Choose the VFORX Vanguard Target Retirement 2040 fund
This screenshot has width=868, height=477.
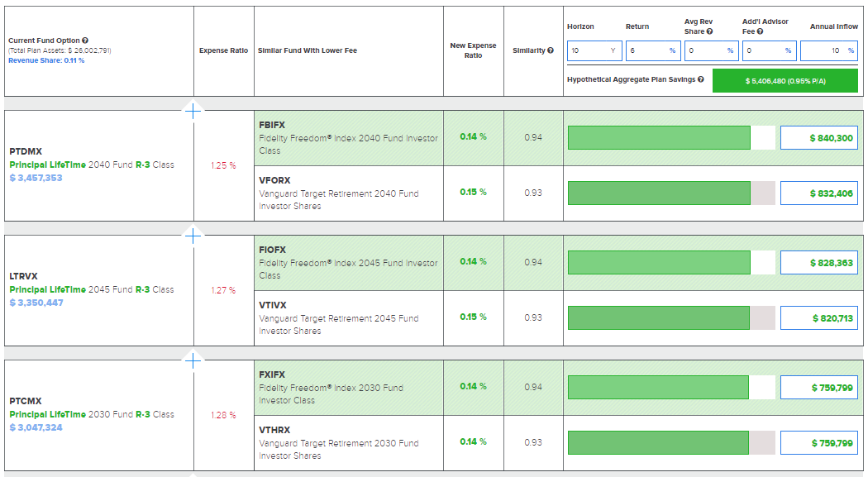[348, 193]
